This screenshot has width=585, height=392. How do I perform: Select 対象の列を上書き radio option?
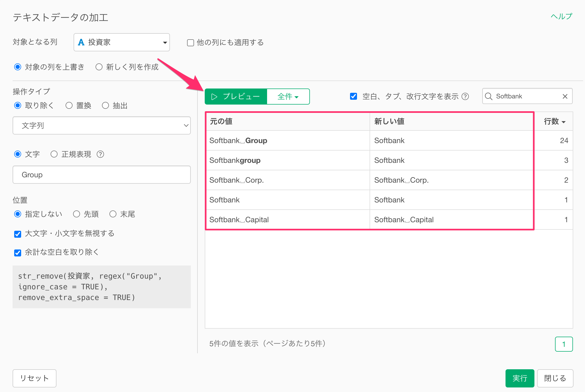pyautogui.click(x=18, y=67)
